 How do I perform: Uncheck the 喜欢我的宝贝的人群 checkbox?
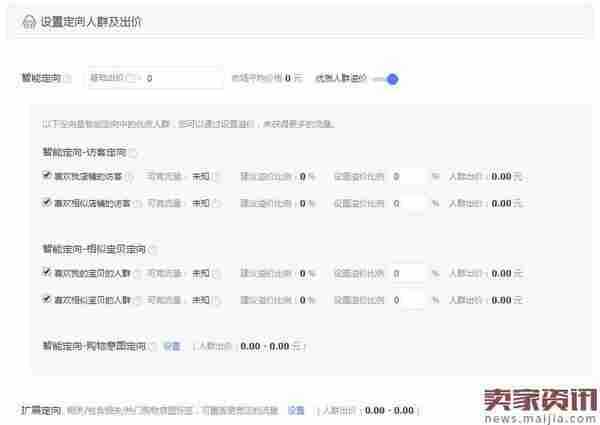(47, 272)
